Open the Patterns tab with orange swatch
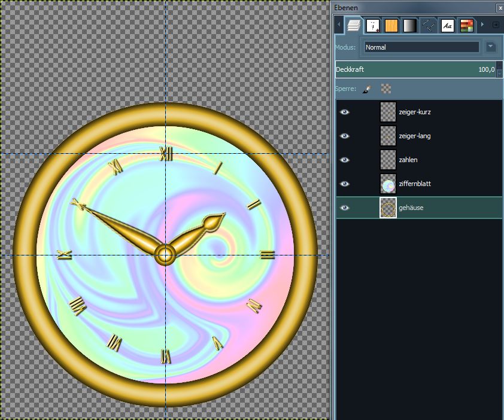Viewport: 504px width, 420px height. pyautogui.click(x=391, y=26)
